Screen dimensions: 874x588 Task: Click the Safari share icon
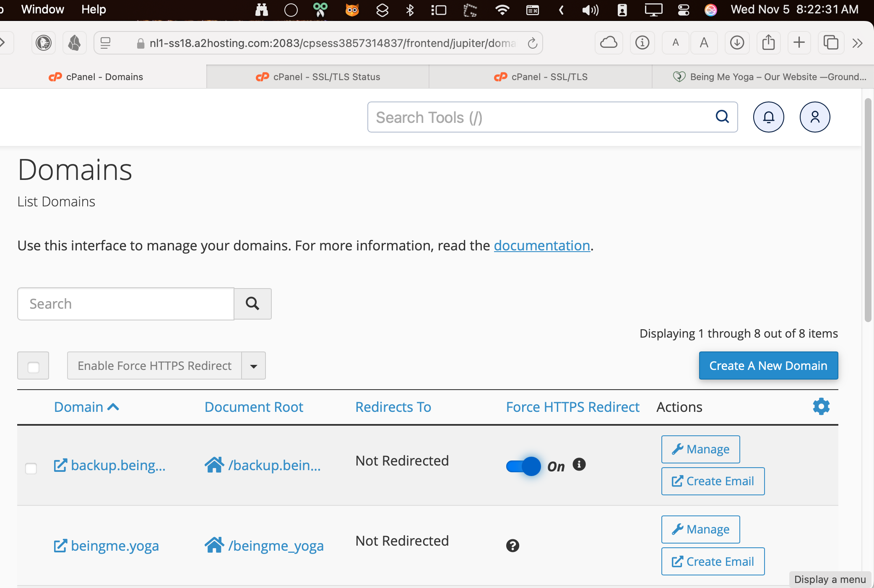click(x=768, y=43)
